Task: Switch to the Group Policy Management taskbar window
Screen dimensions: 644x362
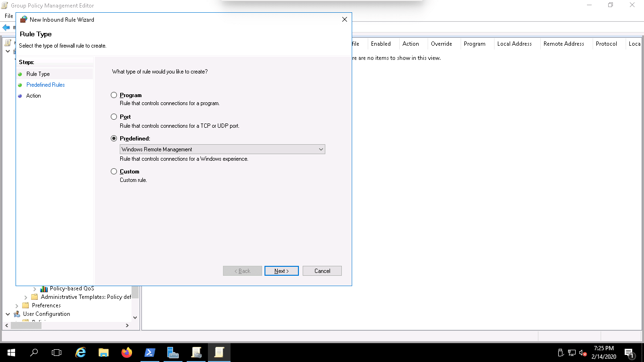Action: 196,353
